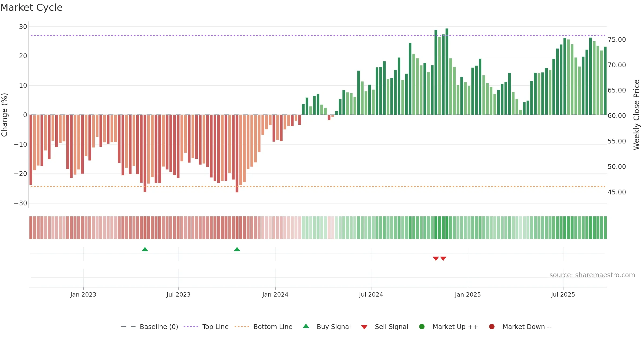Toggle the Market Up ++ legend entry
This screenshot has width=644, height=362.
pyautogui.click(x=448, y=327)
